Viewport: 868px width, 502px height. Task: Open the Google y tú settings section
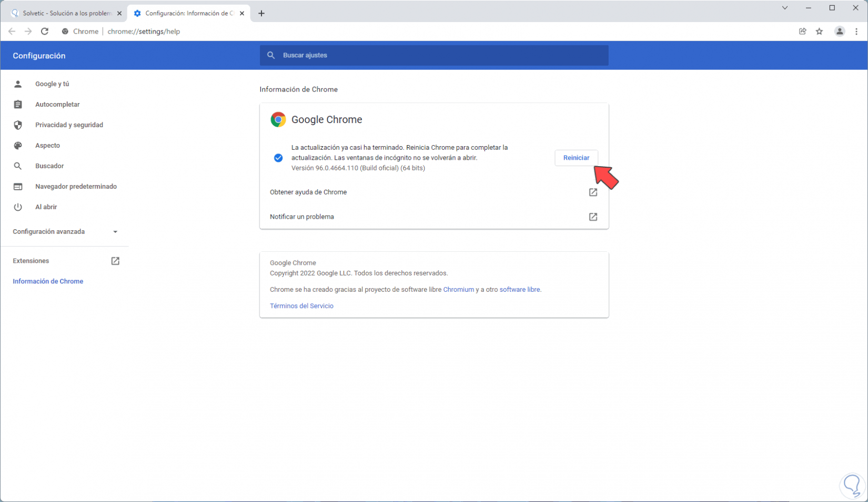52,84
